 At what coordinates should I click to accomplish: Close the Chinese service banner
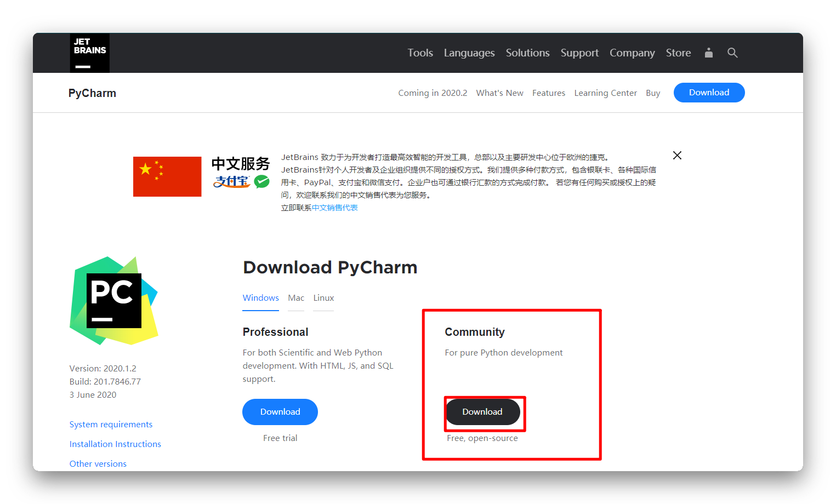click(678, 156)
